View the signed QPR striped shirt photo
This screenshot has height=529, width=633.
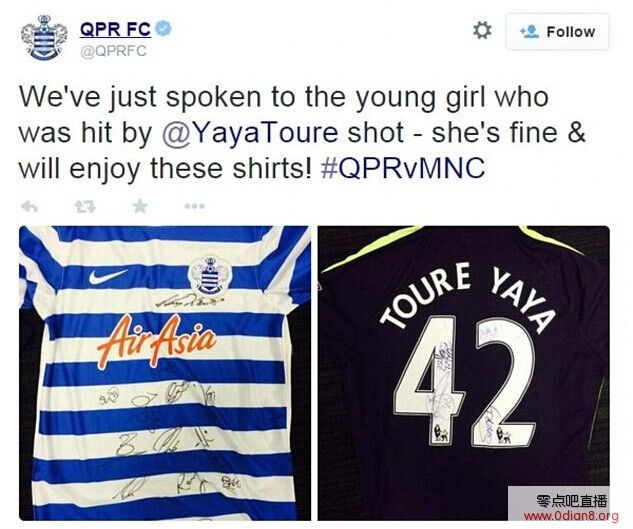[165, 373]
